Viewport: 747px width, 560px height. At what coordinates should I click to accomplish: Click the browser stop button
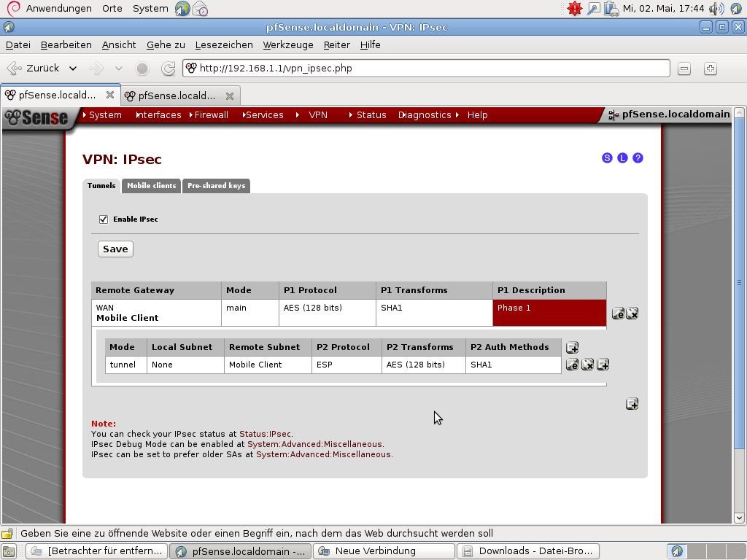142,69
